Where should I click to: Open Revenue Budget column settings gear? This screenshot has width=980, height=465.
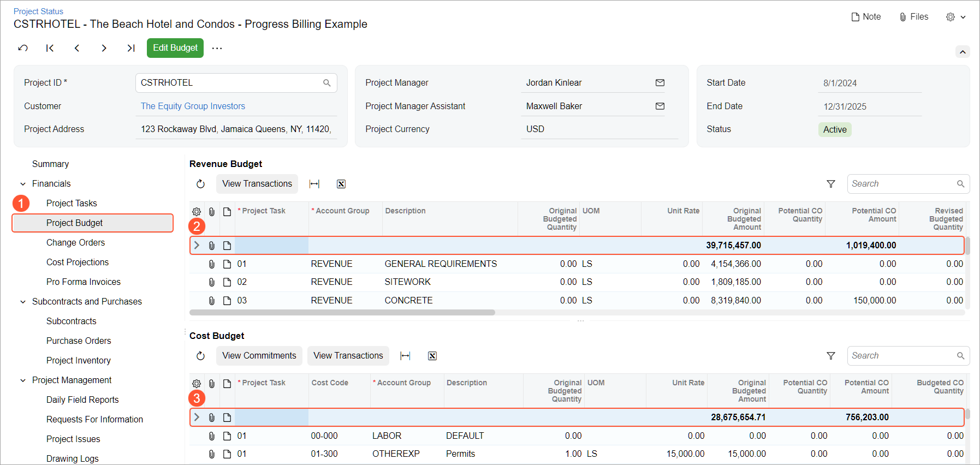coord(197,212)
